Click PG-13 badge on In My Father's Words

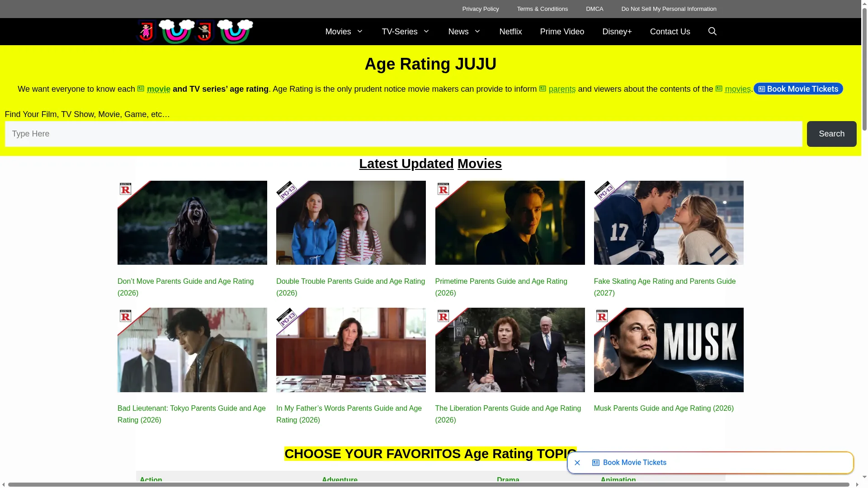[287, 318]
